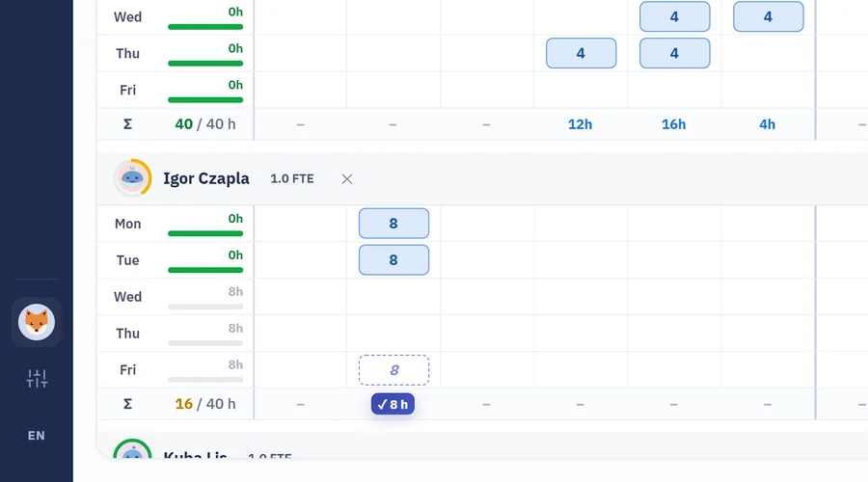Switch language using the EN button

(37, 436)
